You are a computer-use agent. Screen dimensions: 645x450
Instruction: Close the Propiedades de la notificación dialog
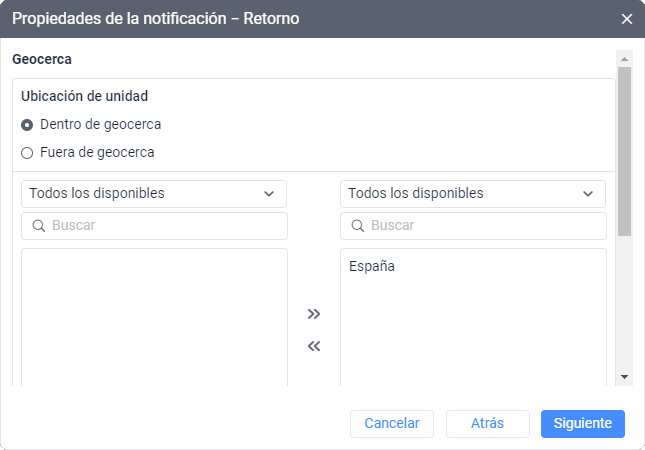click(x=627, y=19)
